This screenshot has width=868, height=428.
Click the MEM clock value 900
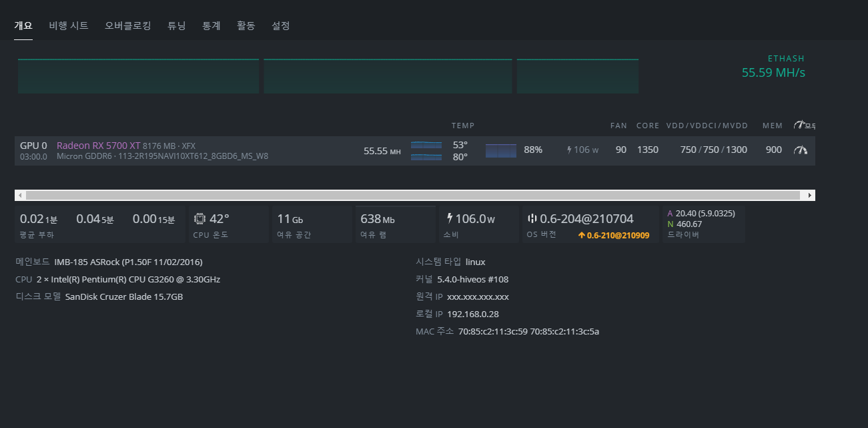(774, 150)
